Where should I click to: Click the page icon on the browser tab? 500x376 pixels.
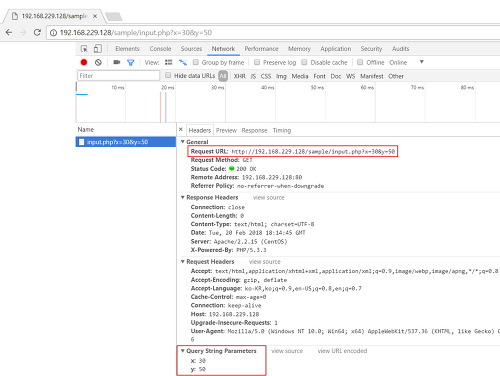point(15,16)
